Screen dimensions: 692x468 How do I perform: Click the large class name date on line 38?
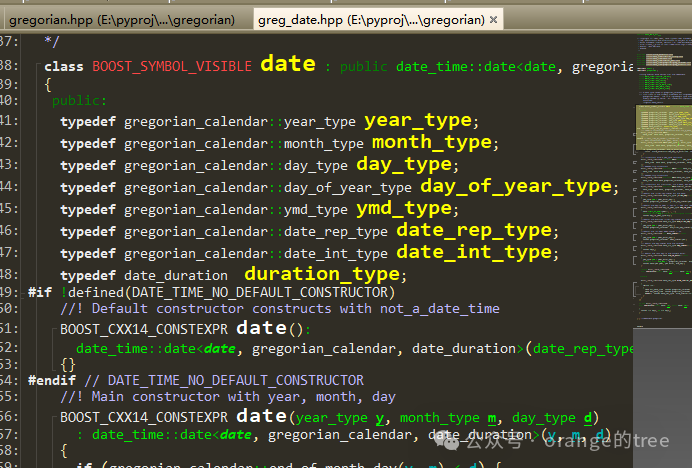(288, 64)
